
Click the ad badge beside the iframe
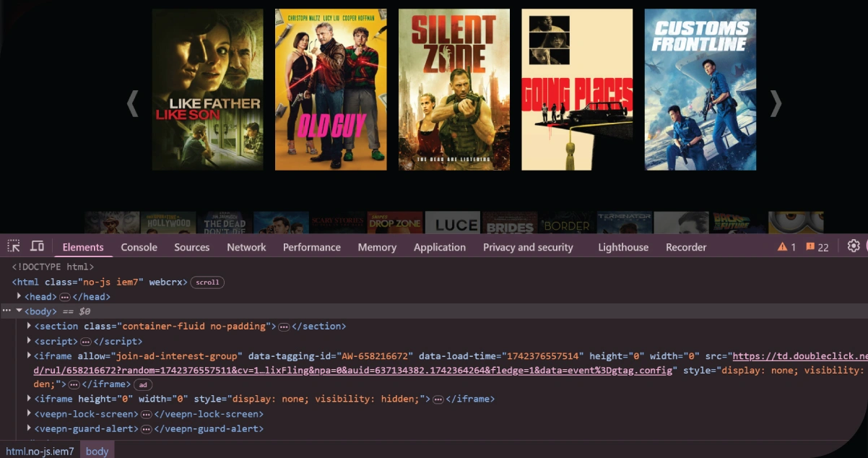pos(143,385)
